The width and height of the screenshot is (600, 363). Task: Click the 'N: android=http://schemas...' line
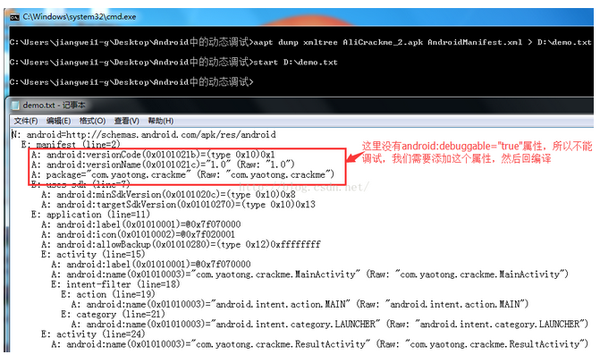(x=143, y=135)
